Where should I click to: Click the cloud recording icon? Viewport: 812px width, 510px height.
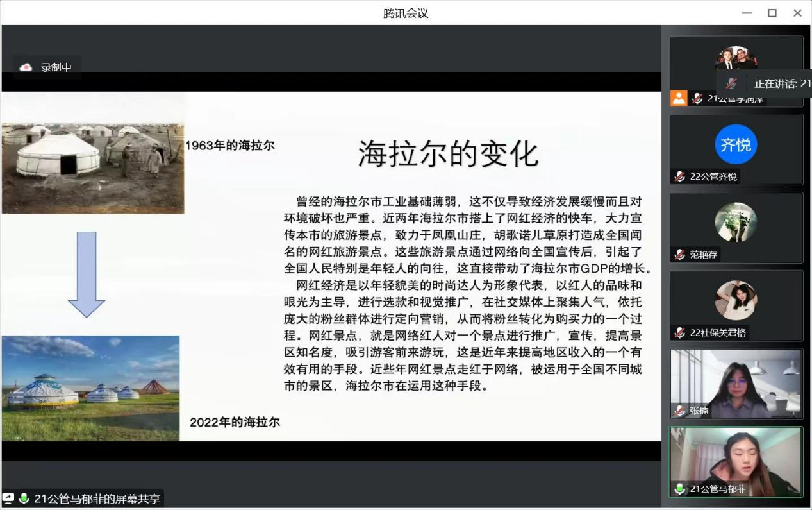pos(26,67)
